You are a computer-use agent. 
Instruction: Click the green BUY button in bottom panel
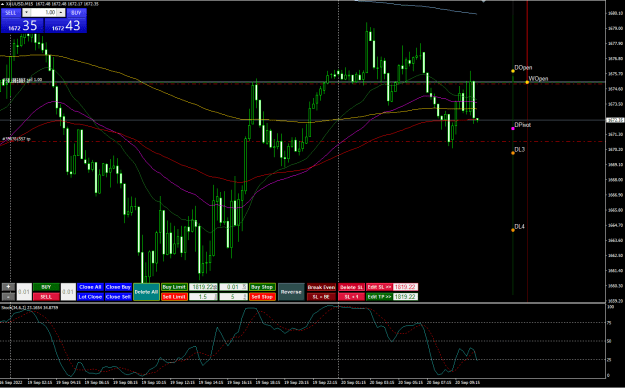46,287
